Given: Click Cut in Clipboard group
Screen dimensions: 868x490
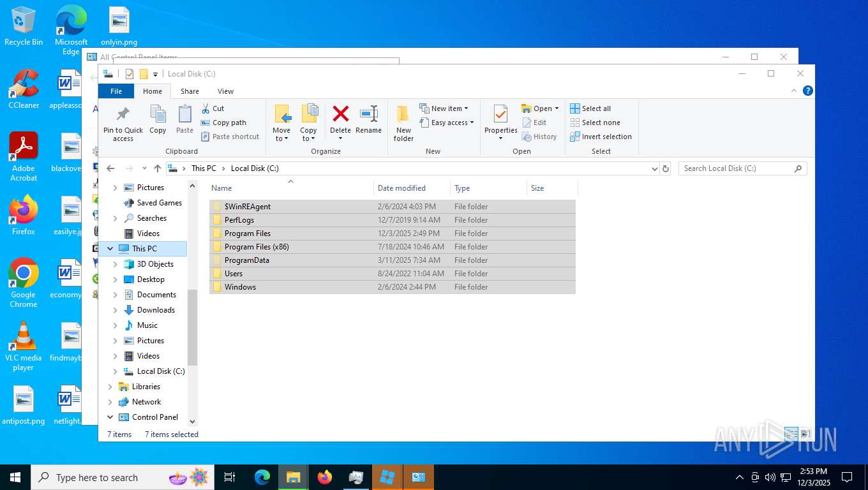Looking at the screenshot, I should click(213, 108).
